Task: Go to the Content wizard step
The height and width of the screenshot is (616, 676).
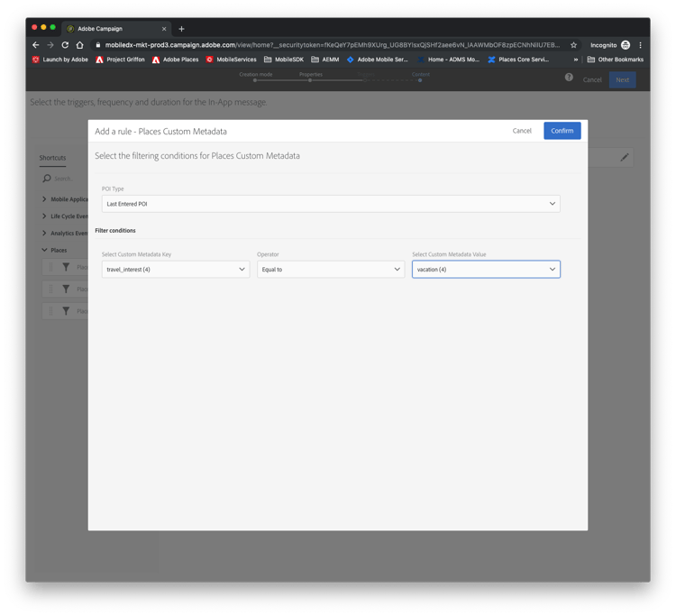Action: click(420, 77)
